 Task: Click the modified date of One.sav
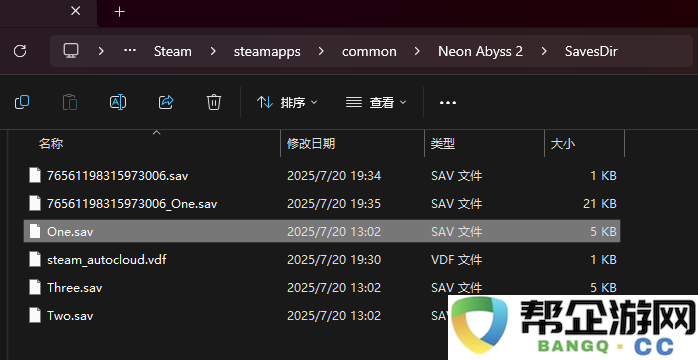(x=334, y=232)
